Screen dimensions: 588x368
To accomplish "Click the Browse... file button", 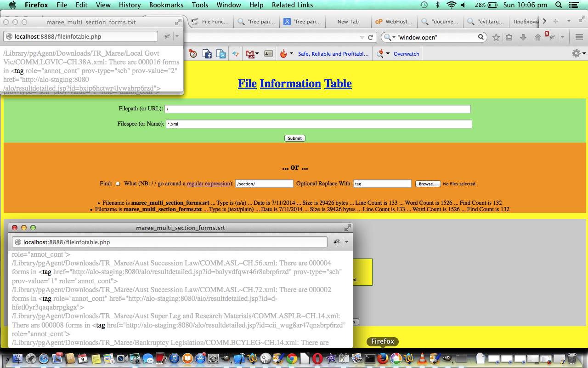I will (x=428, y=184).
